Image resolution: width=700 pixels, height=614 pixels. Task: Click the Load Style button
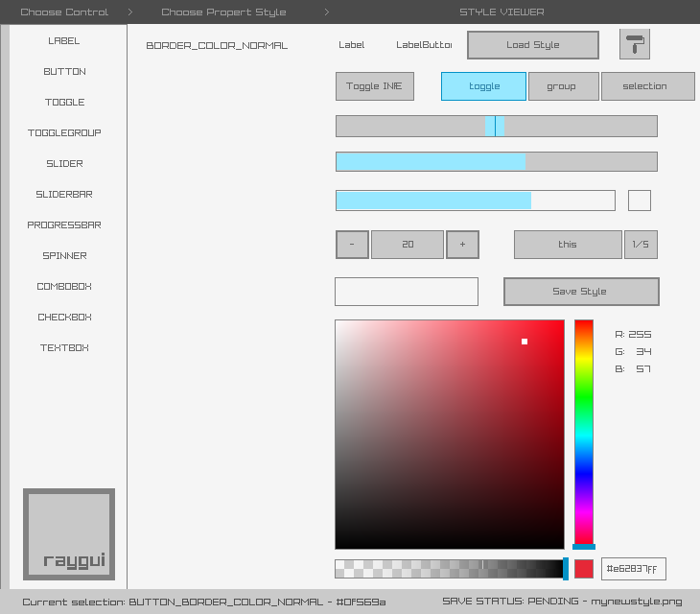click(532, 45)
